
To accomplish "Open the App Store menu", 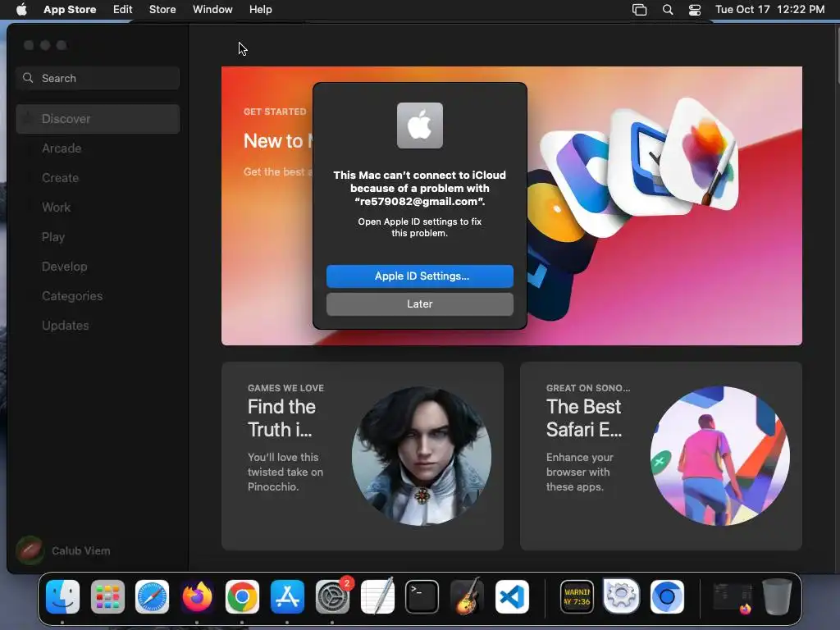I will [70, 9].
